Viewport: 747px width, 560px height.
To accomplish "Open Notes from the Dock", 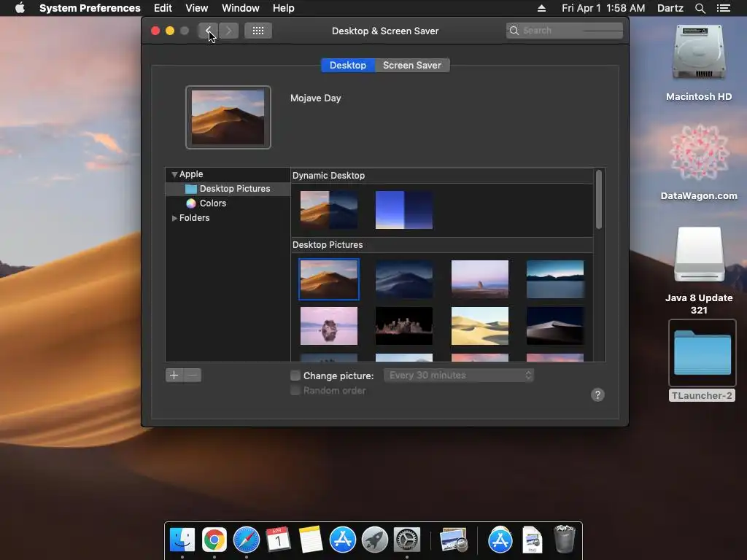I will click(311, 540).
